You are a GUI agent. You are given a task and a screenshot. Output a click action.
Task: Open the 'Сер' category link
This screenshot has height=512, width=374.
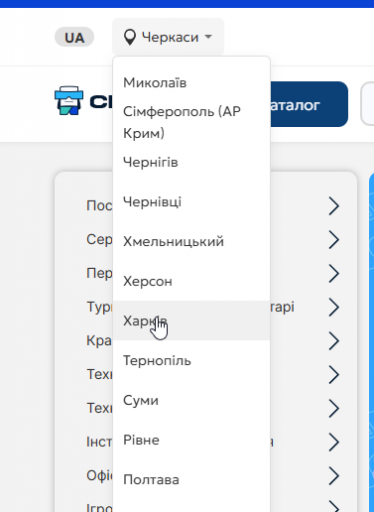point(99,239)
